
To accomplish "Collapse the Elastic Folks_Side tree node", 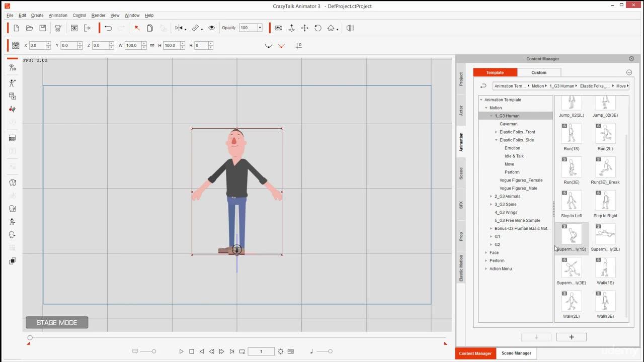I will click(x=496, y=140).
